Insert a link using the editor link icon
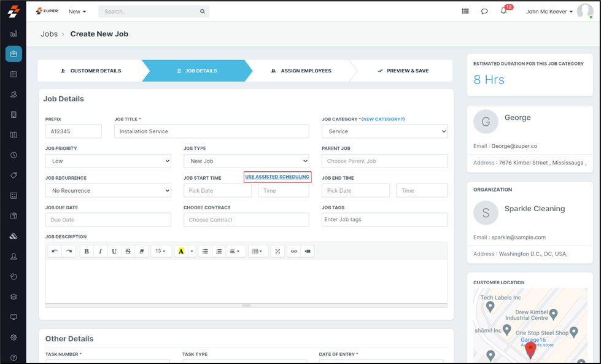 coord(293,251)
